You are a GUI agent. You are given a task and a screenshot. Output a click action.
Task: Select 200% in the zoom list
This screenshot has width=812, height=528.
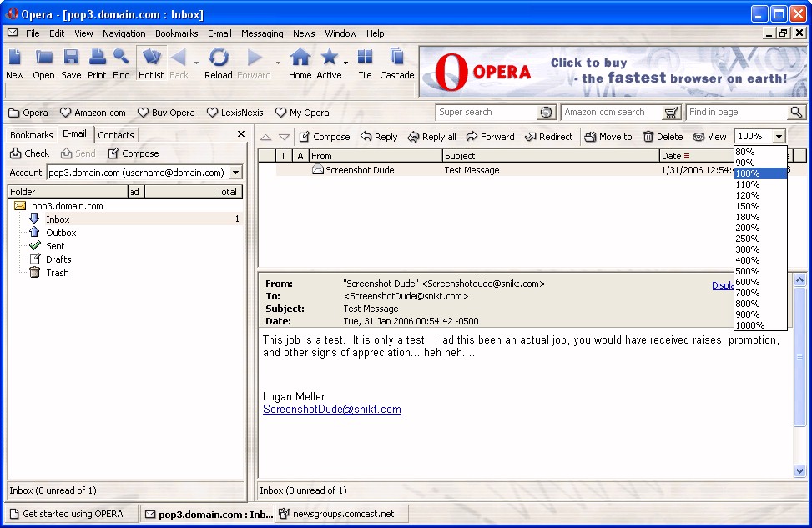(x=760, y=228)
